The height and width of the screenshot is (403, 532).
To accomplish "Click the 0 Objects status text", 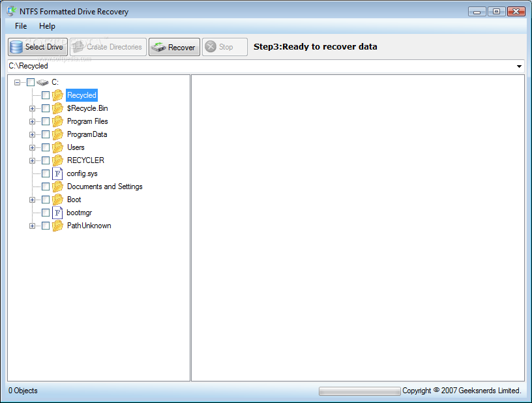I will click(x=23, y=391).
